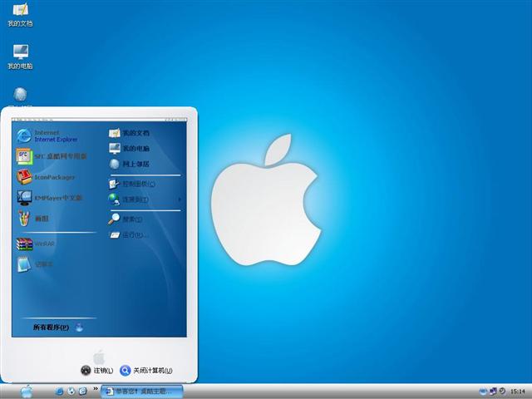Open 画图 (Paint) in the start menu
This screenshot has width=532, height=399.
33,219
